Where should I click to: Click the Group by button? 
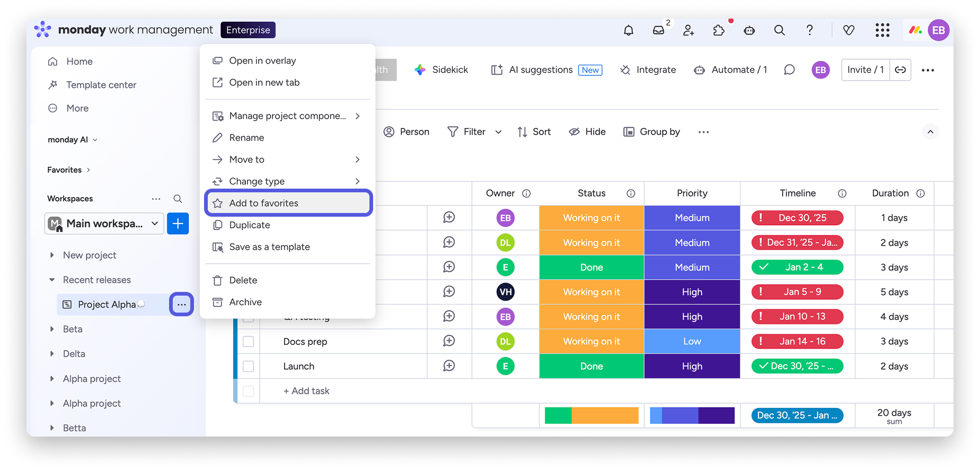pos(651,132)
